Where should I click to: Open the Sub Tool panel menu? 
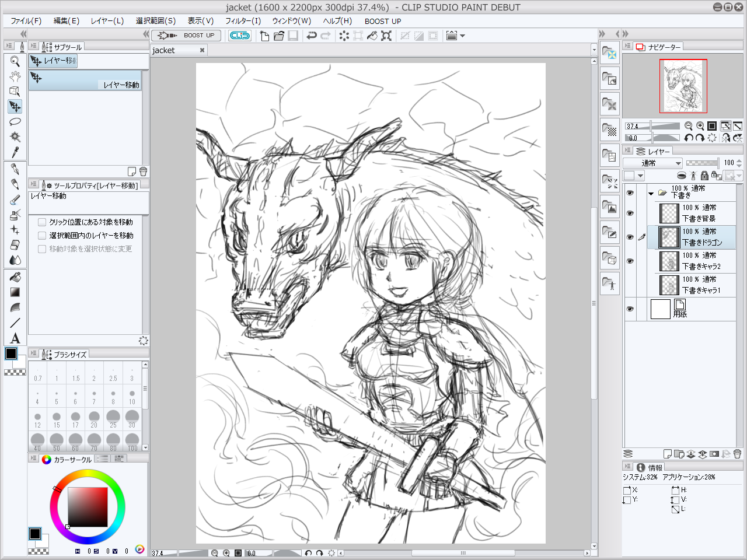[x=33, y=46]
